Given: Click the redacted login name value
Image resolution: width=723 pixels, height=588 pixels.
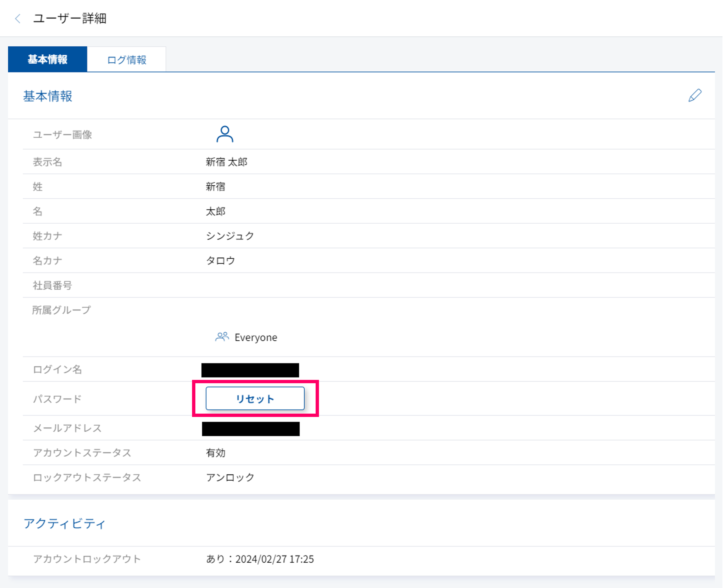Looking at the screenshot, I should tap(250, 370).
